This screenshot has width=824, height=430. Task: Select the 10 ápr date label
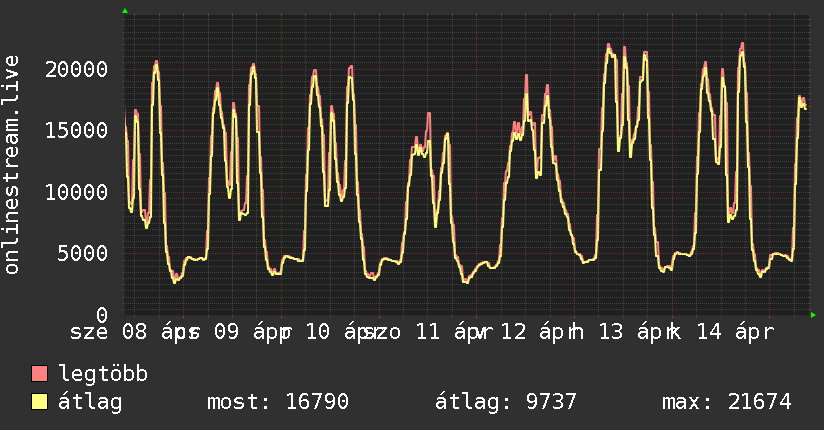[x=343, y=331]
